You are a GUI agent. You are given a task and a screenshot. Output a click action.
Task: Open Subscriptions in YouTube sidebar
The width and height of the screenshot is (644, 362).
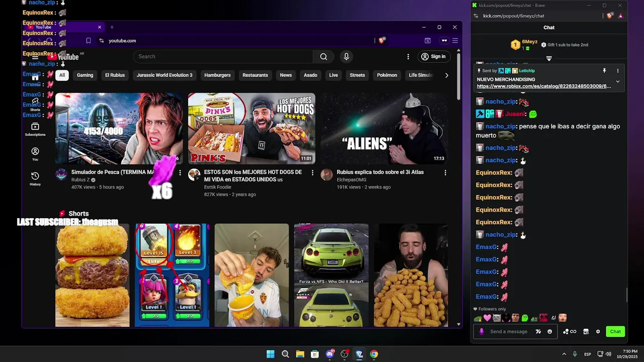point(35,129)
